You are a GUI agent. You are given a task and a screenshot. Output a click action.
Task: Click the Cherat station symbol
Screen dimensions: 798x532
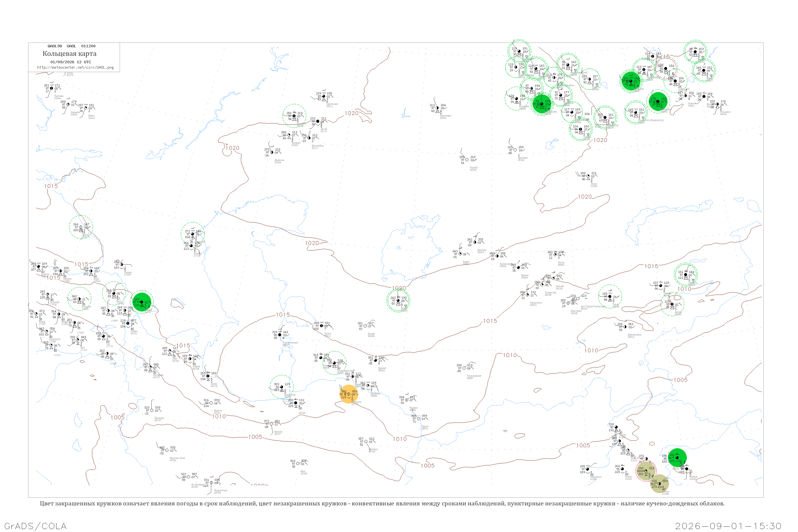[x=622, y=469]
